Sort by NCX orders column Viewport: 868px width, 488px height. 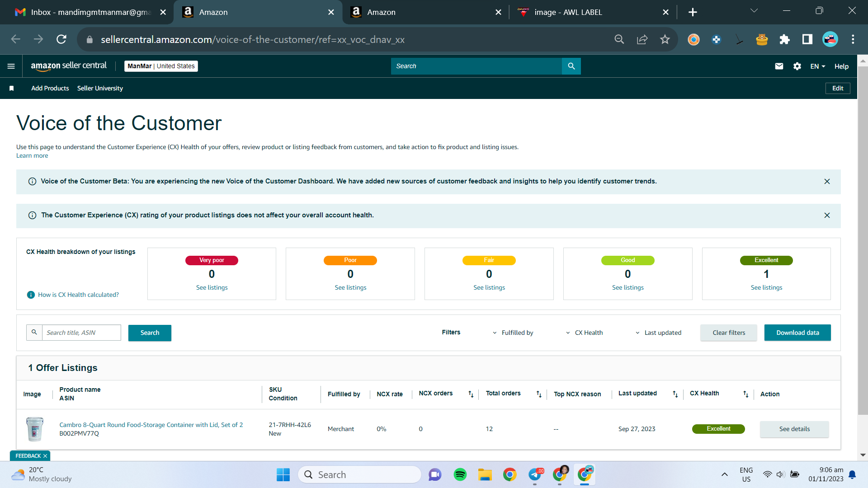click(x=471, y=394)
